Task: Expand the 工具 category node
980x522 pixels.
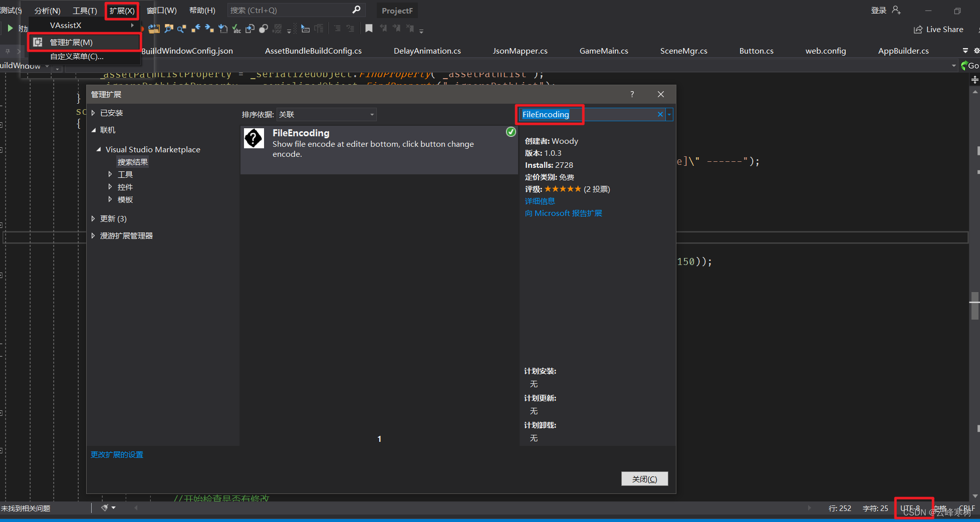Action: (x=110, y=174)
